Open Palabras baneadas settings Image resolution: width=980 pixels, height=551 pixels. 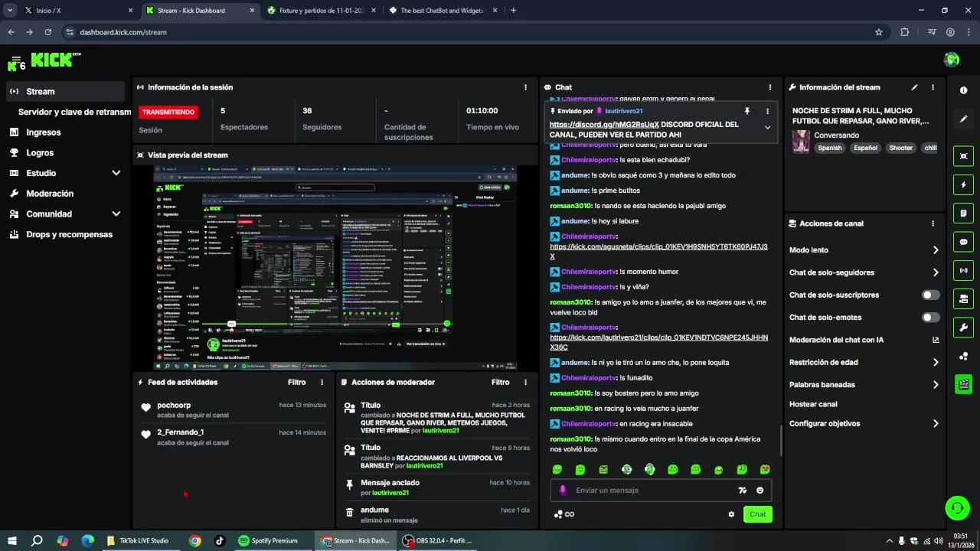pos(864,384)
